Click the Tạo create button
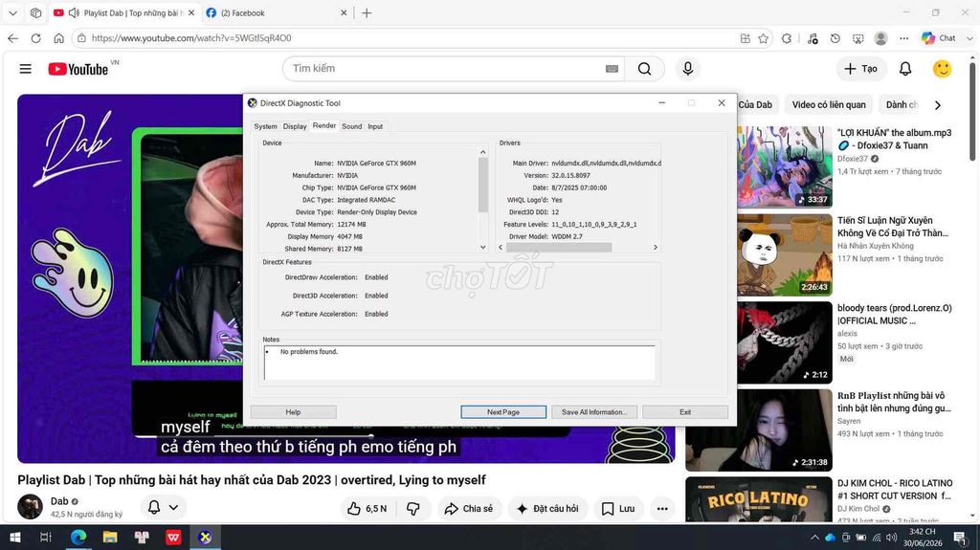Viewport: 980px width, 550px height. pyautogui.click(x=860, y=69)
